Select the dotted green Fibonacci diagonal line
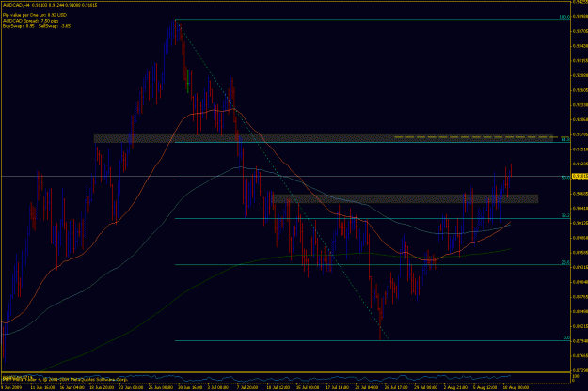588x391 pixels. [281, 179]
